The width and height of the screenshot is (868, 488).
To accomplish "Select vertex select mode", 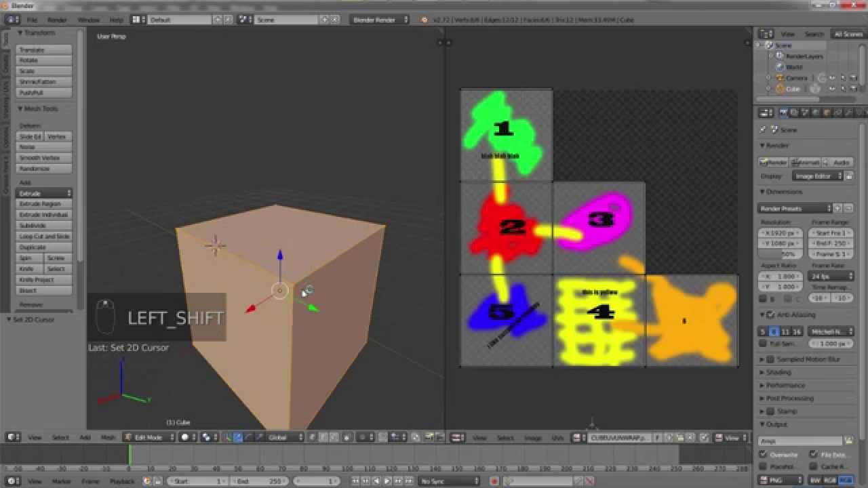I will [x=313, y=437].
